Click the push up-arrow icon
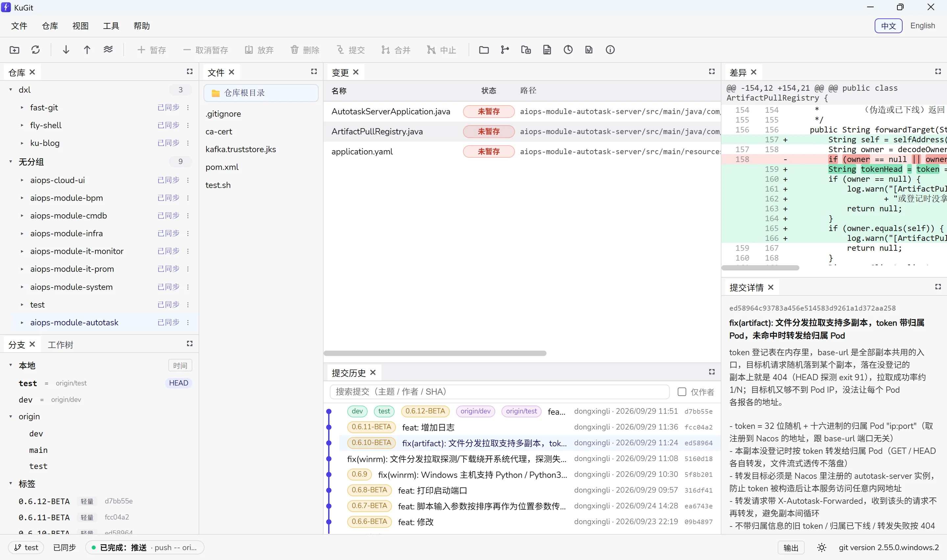The height and width of the screenshot is (560, 947). (87, 50)
